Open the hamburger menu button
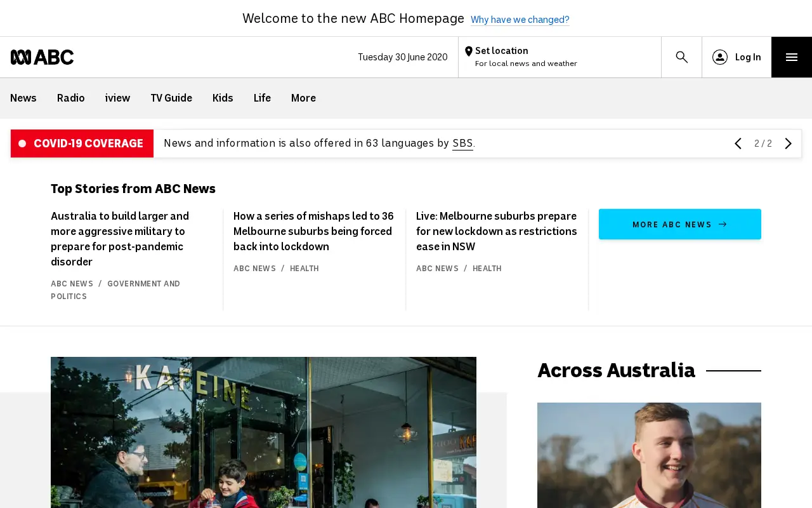This screenshot has width=812, height=508. (x=791, y=57)
